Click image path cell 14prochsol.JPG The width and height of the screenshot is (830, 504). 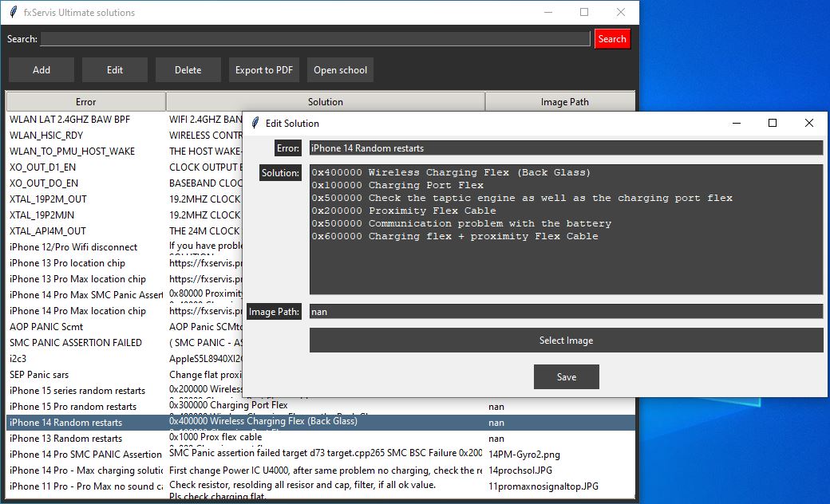pos(520,471)
